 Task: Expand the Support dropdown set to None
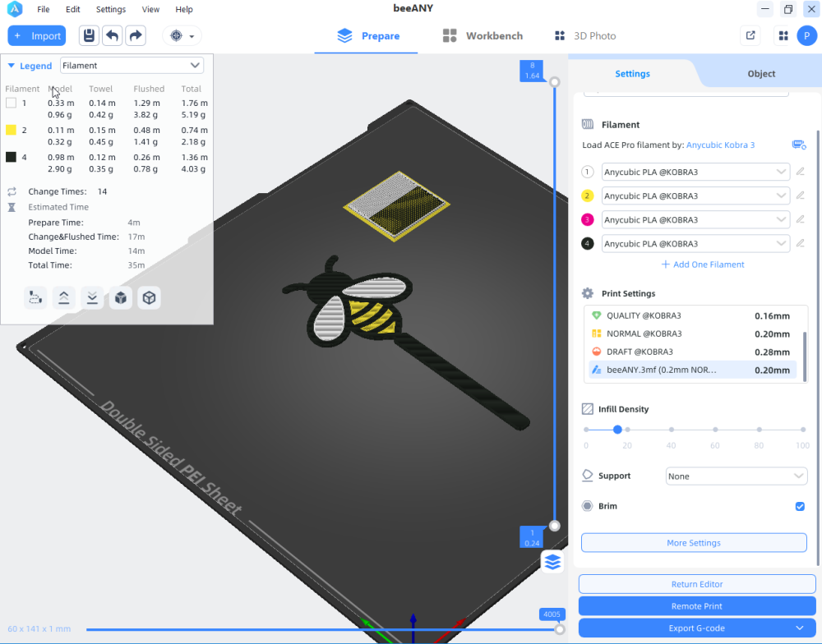pos(736,476)
